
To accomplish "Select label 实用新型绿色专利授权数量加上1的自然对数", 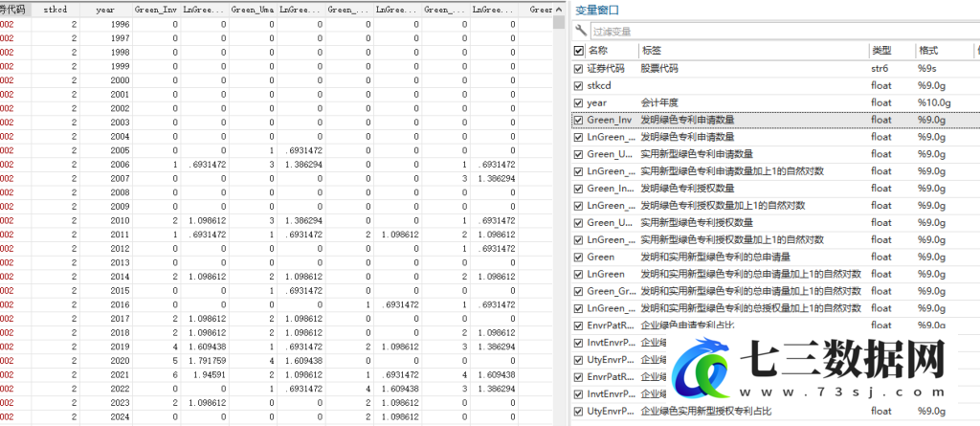I will [732, 239].
